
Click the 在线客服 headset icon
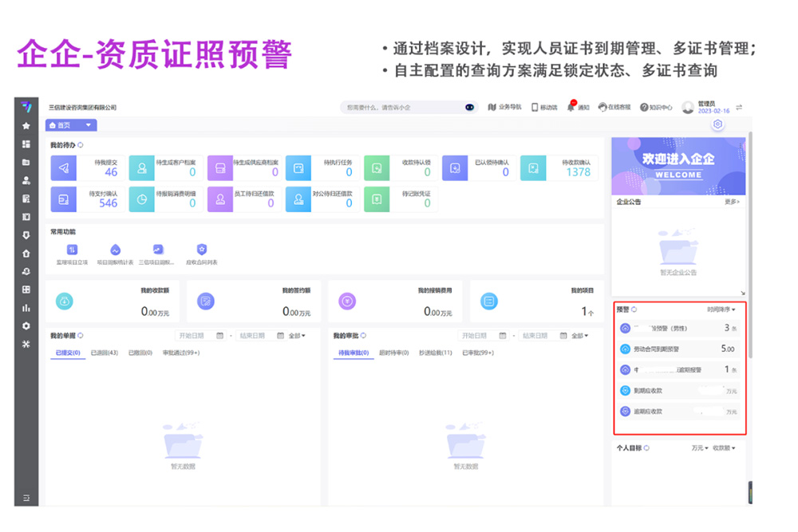tap(602, 107)
